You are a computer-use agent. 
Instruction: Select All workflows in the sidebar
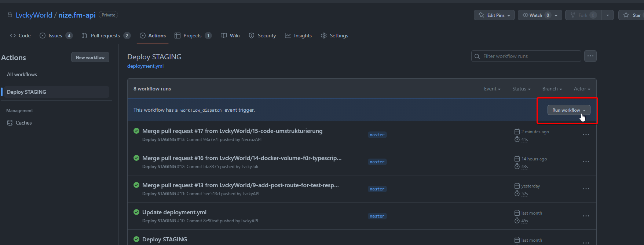coord(22,74)
